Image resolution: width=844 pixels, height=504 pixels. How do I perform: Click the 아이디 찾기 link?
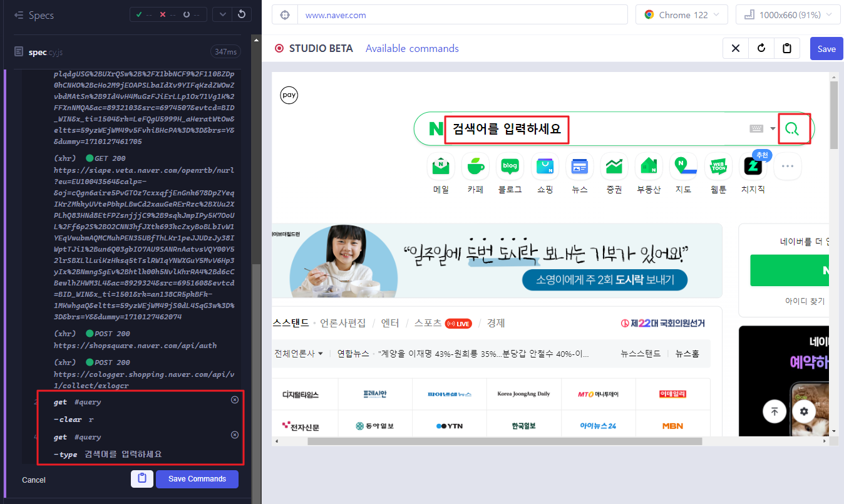[x=805, y=301]
